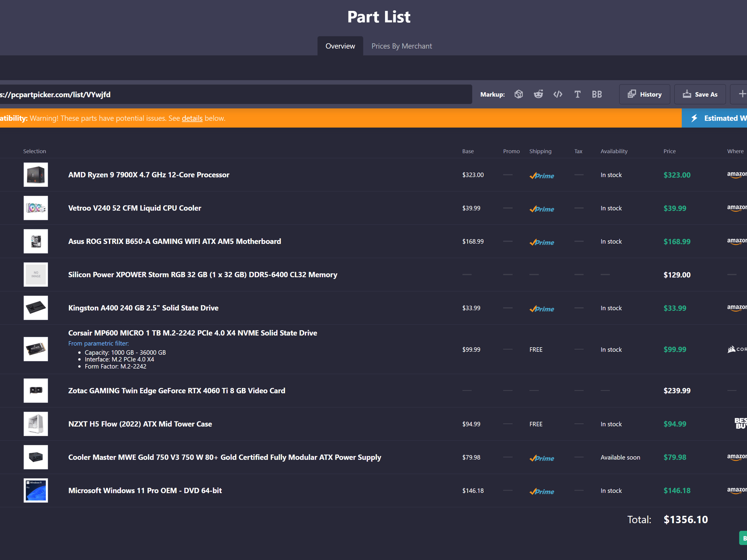The height and width of the screenshot is (560, 747).
Task: Open AMD Ryzen 9 7900X product link
Action: click(149, 175)
